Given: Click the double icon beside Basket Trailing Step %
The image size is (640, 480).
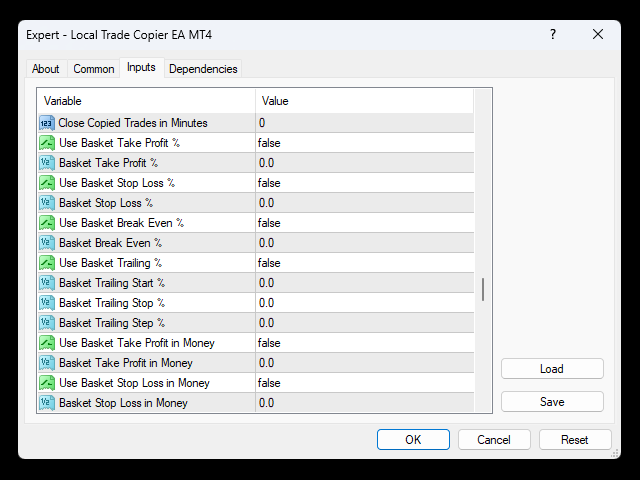Looking at the screenshot, I should coord(47,323).
